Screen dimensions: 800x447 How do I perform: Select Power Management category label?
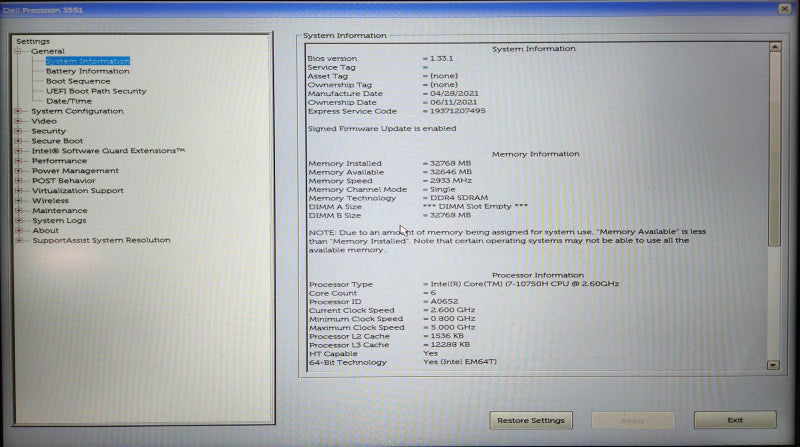point(75,170)
